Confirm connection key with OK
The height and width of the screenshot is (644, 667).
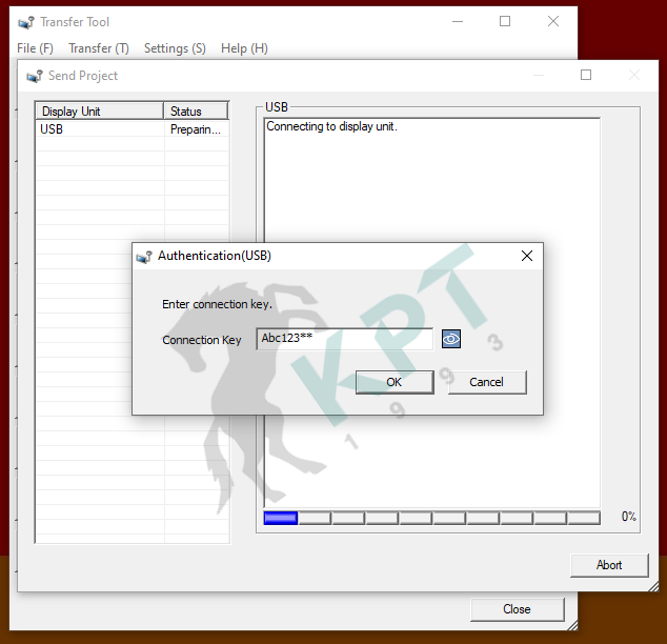[395, 382]
